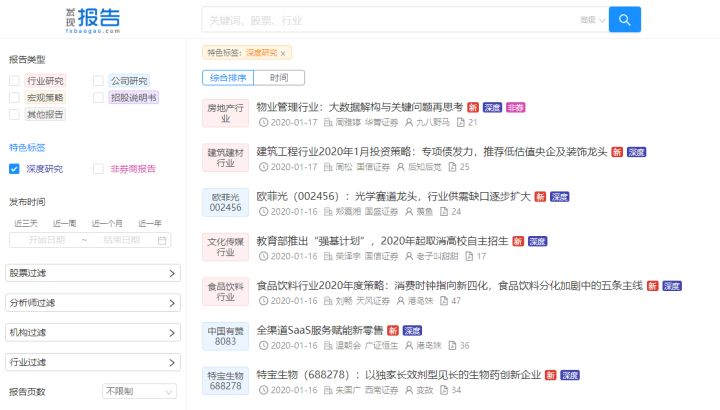The height and width of the screenshot is (410, 720).
Task: Check the 非券商报告 checkbox
Action: (98, 169)
